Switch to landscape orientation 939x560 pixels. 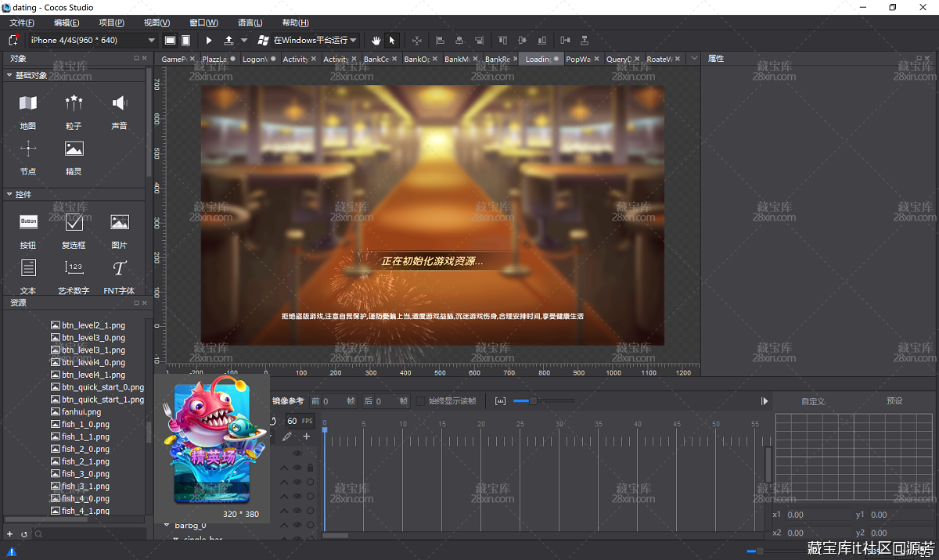[170, 40]
